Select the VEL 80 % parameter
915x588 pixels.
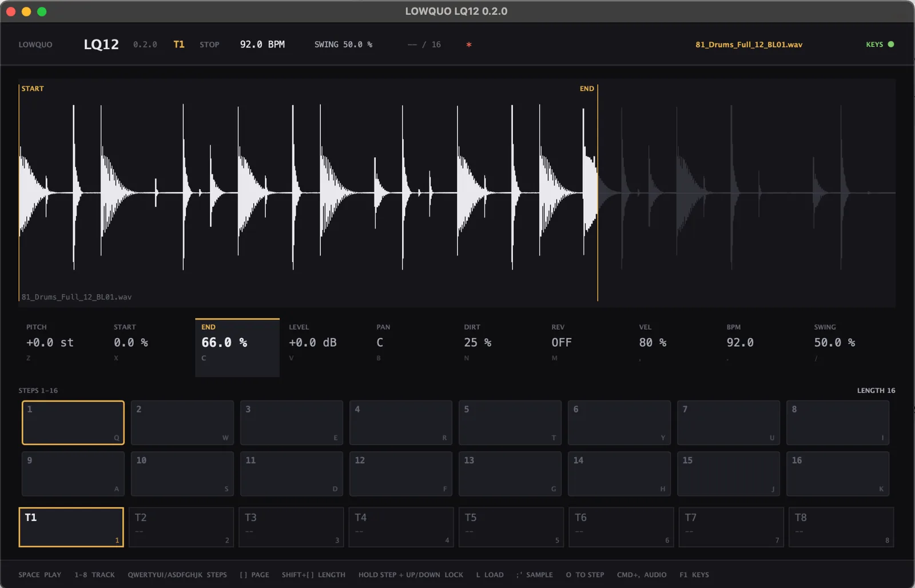(675, 347)
